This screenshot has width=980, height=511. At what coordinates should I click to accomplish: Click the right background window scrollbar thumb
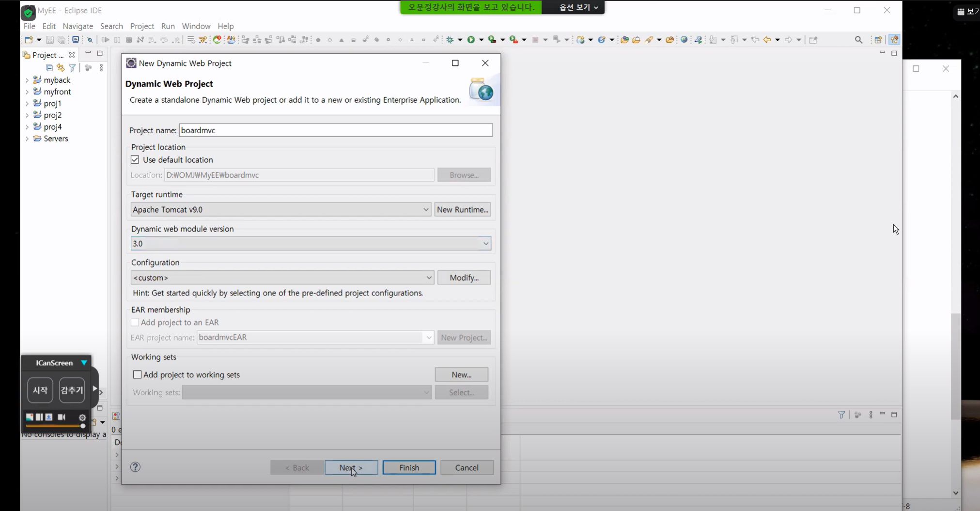[955, 366]
